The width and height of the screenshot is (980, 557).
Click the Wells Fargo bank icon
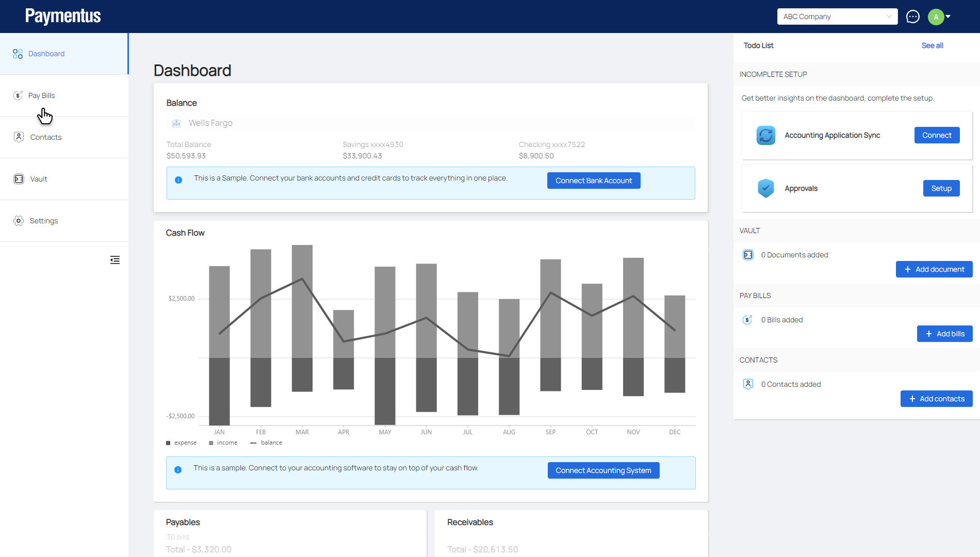176,123
